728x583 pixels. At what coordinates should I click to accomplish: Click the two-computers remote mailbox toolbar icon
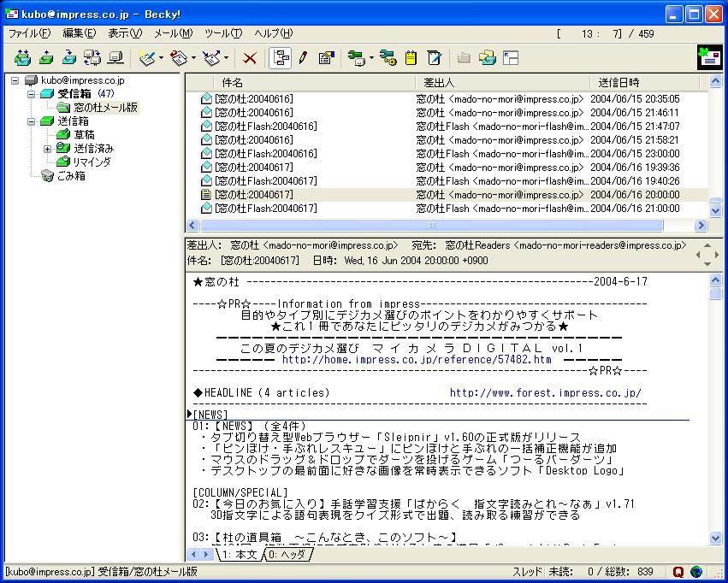coord(92,58)
